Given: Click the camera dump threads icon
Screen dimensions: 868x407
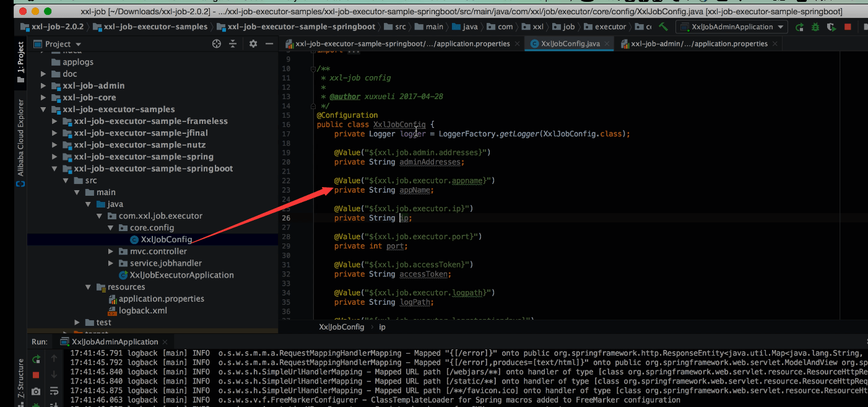Looking at the screenshot, I should 36,392.
